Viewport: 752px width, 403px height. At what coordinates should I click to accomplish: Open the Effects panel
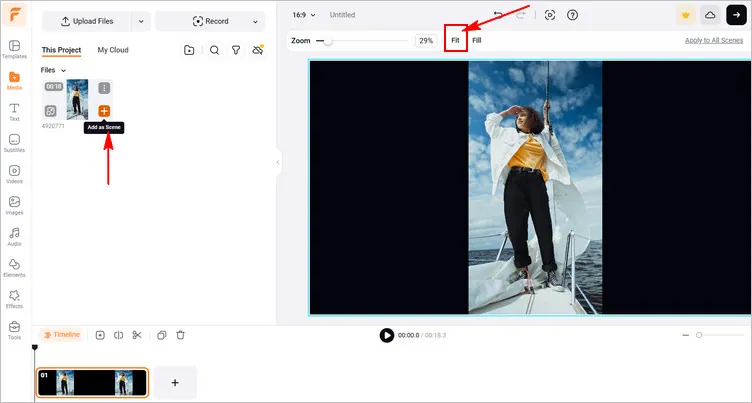(14, 299)
